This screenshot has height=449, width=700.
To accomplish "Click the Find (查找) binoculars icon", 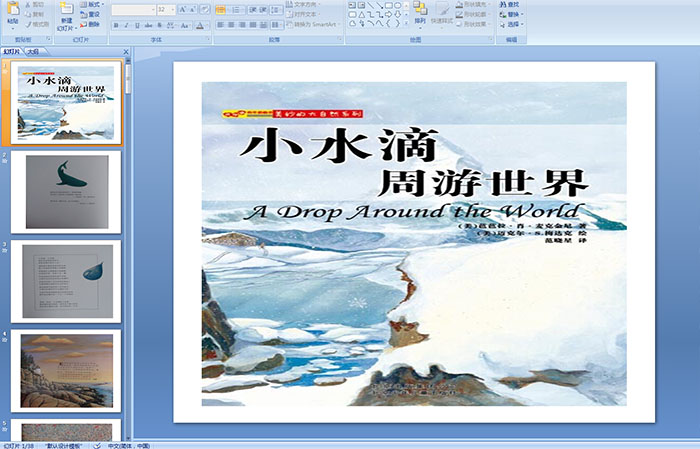I will coord(503,4).
